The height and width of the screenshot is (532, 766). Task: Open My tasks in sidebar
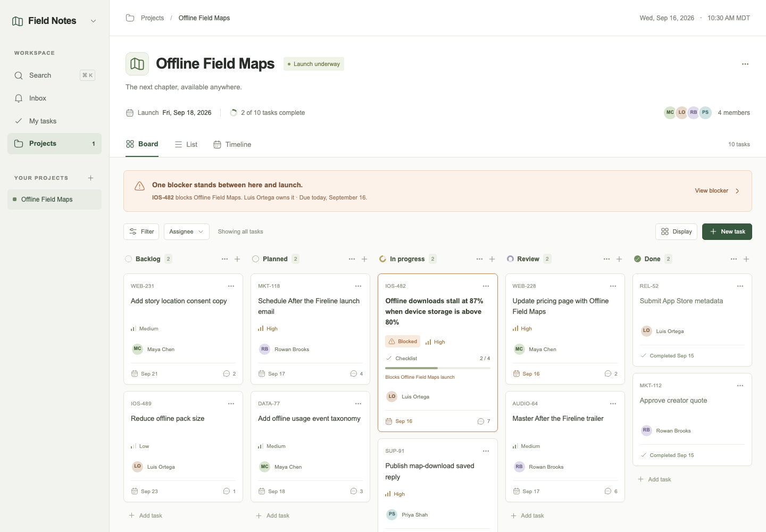click(54, 121)
